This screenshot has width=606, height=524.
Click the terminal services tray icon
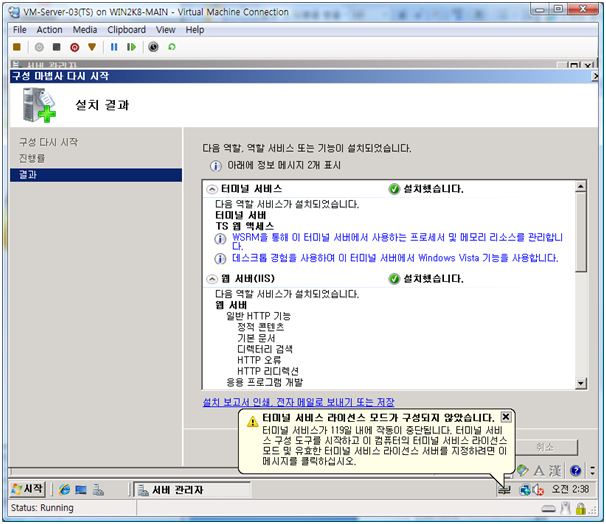pyautogui.click(x=504, y=490)
